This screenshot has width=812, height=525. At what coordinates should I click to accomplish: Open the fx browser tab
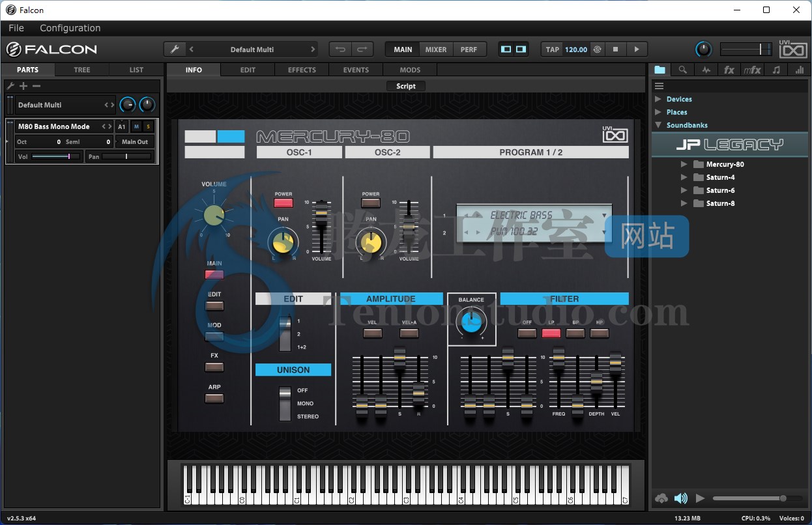pos(729,70)
